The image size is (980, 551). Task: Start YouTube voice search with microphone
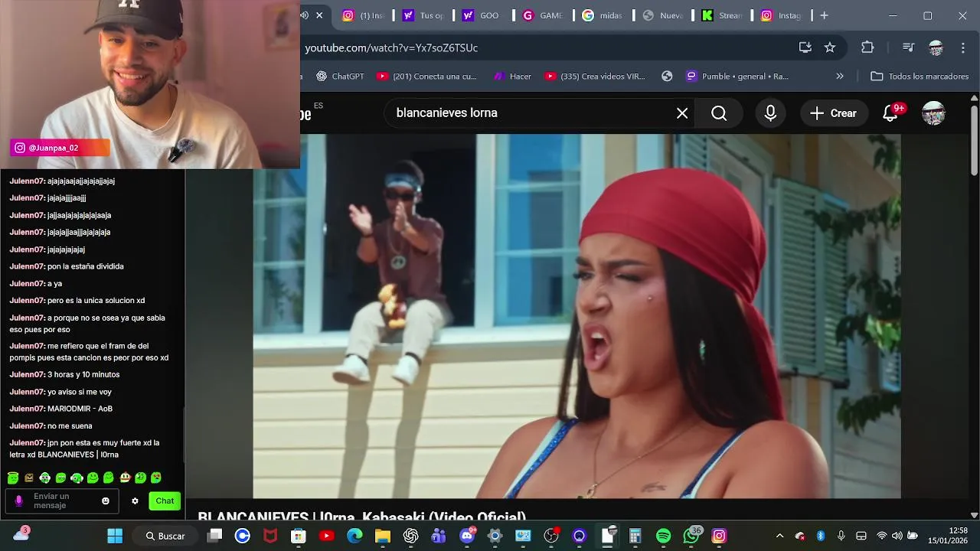tap(770, 113)
